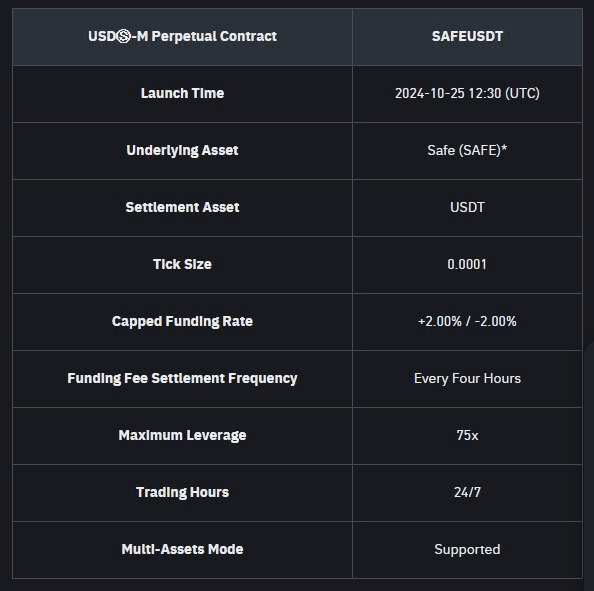Click the Every Four Hours value
The height and width of the screenshot is (591, 594).
click(467, 378)
